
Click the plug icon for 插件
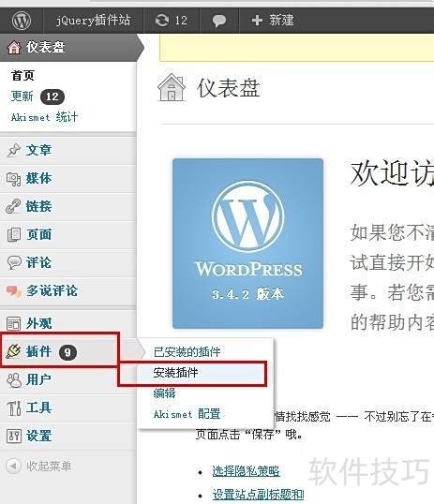point(13,351)
